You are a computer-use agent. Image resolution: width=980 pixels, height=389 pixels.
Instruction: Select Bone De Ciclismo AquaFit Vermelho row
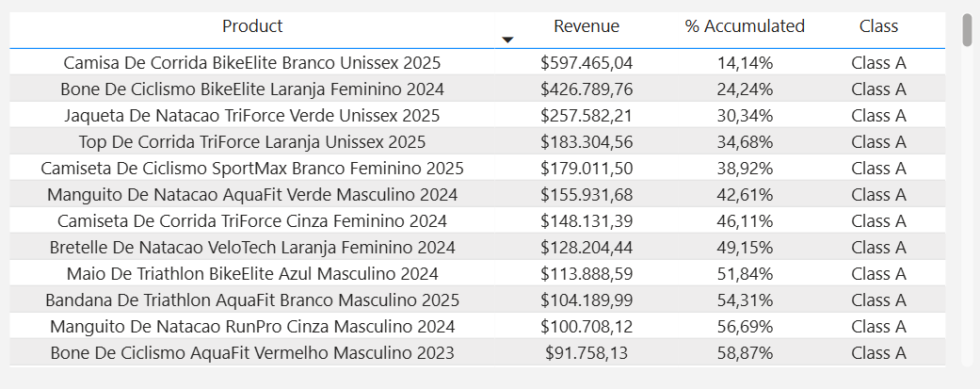252,353
